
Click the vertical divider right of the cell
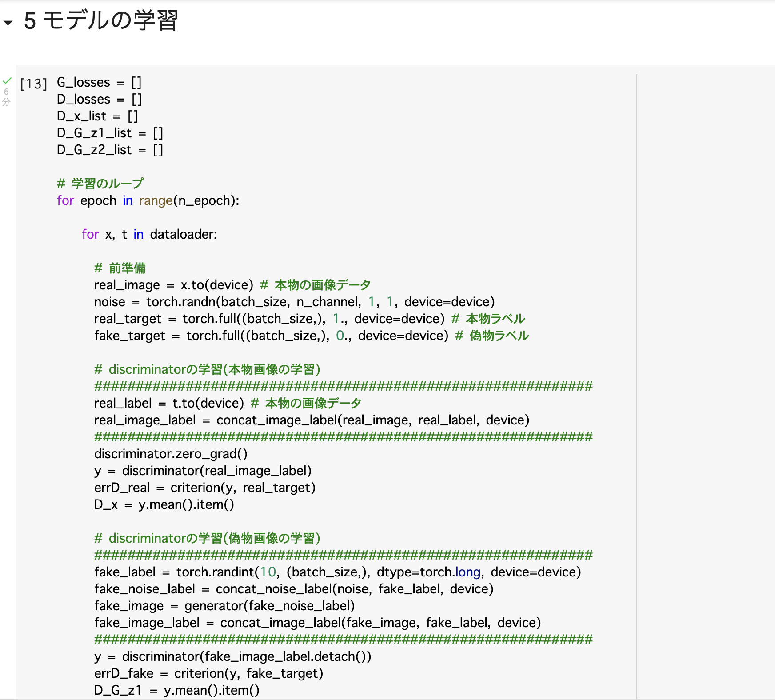pos(636,356)
